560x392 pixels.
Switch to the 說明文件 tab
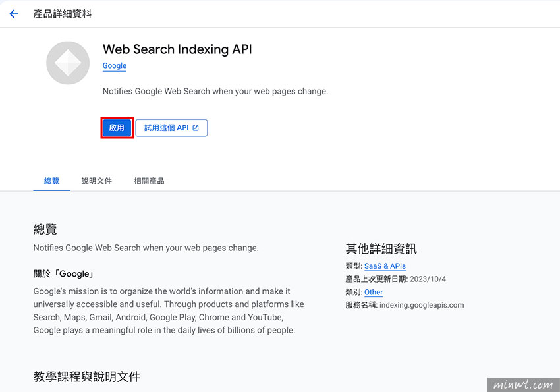(x=96, y=181)
